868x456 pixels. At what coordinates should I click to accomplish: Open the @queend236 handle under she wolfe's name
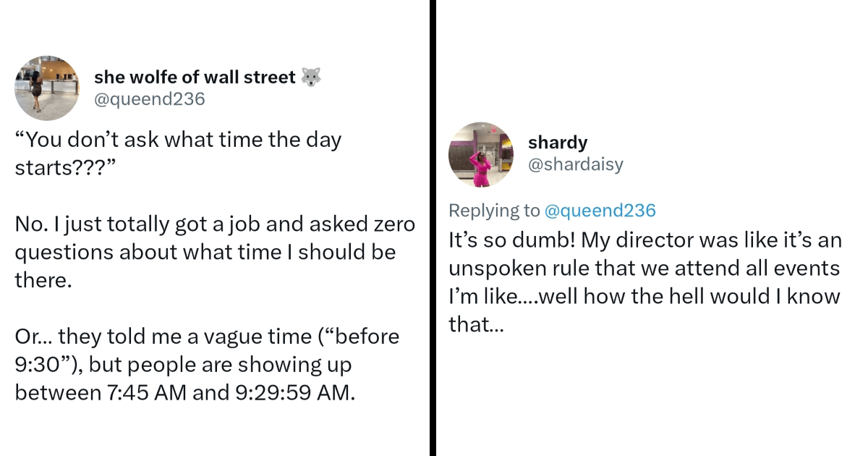[150, 98]
